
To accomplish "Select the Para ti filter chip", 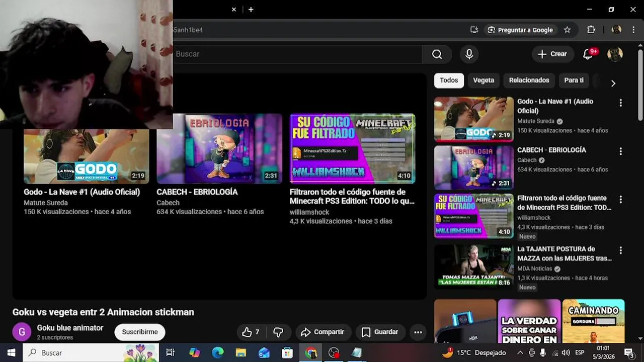I will (574, 80).
